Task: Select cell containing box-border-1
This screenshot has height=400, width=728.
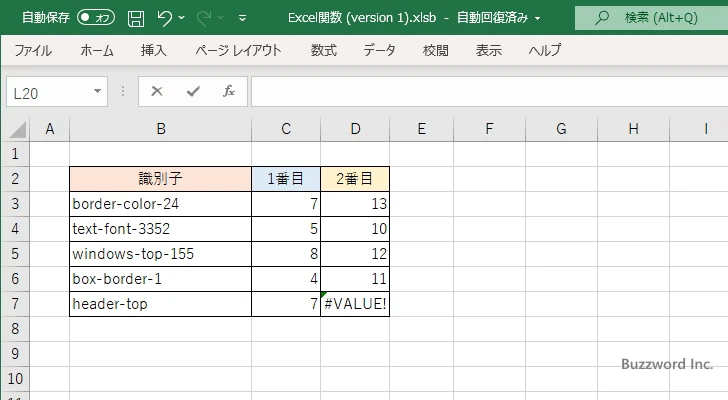Action: coord(161,279)
